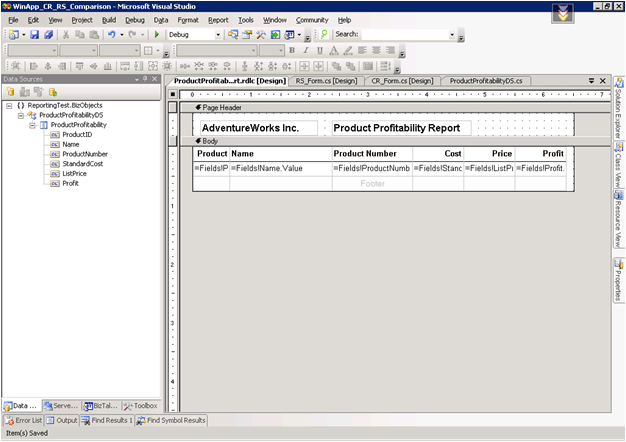
Task: Open the Properties docked side tab
Action: pos(619,280)
